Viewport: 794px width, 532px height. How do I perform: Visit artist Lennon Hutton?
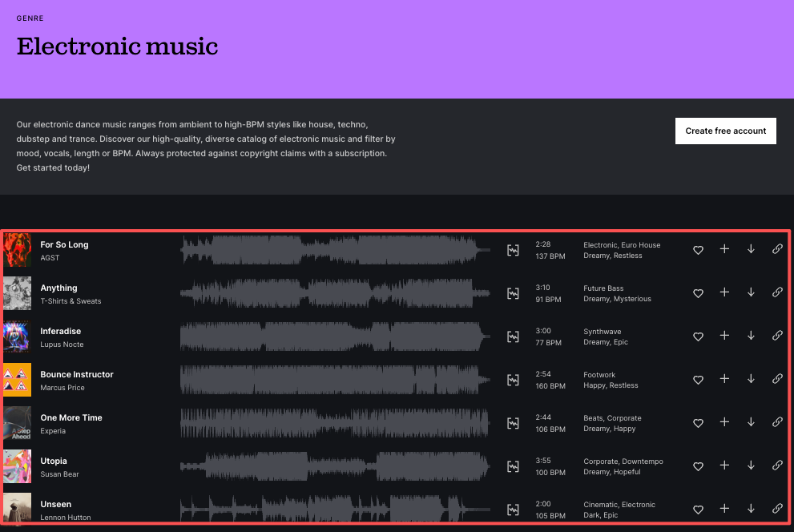click(66, 518)
